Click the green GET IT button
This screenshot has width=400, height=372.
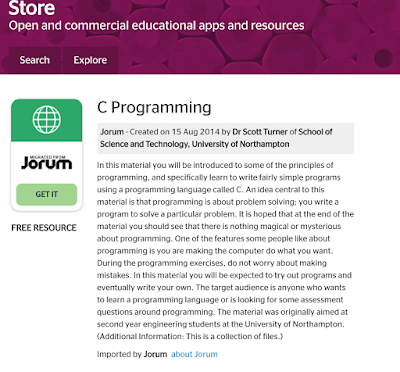(47, 194)
